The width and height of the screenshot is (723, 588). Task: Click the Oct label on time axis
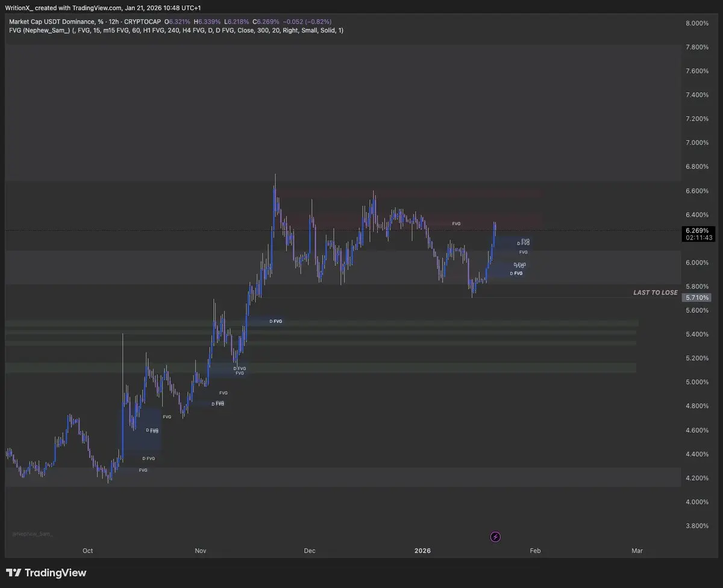coord(88,551)
